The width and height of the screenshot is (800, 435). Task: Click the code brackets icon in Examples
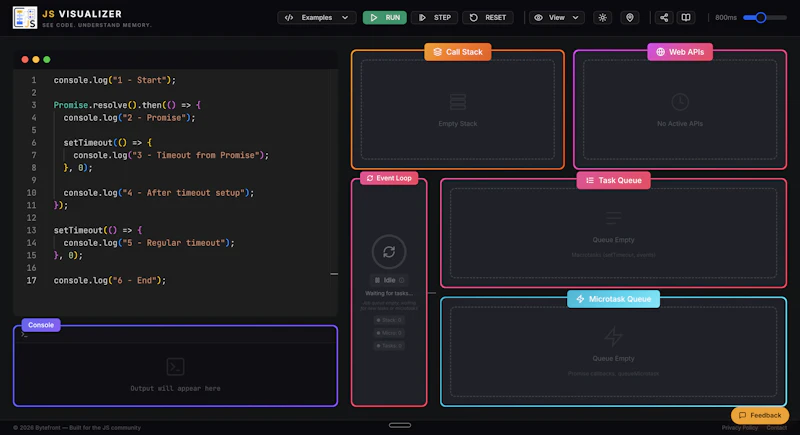(x=289, y=17)
